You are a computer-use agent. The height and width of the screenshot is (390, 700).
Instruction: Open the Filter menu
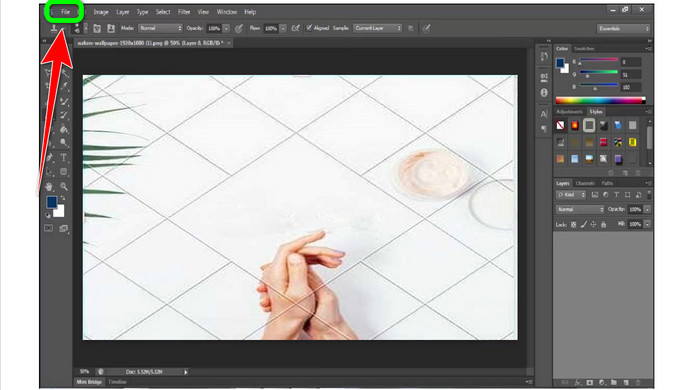click(184, 12)
